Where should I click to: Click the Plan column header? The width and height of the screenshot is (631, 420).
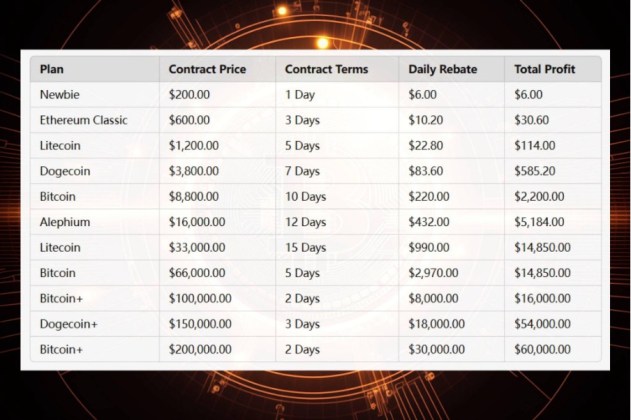point(50,69)
